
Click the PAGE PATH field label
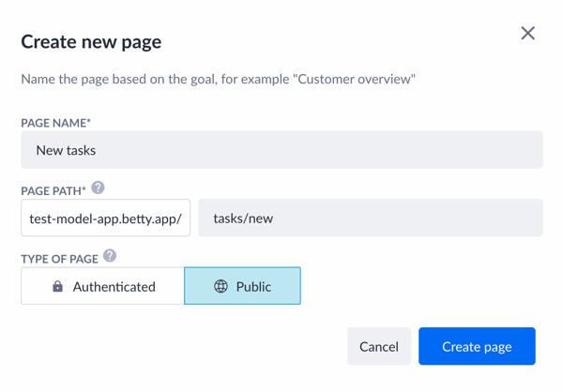pos(51,191)
